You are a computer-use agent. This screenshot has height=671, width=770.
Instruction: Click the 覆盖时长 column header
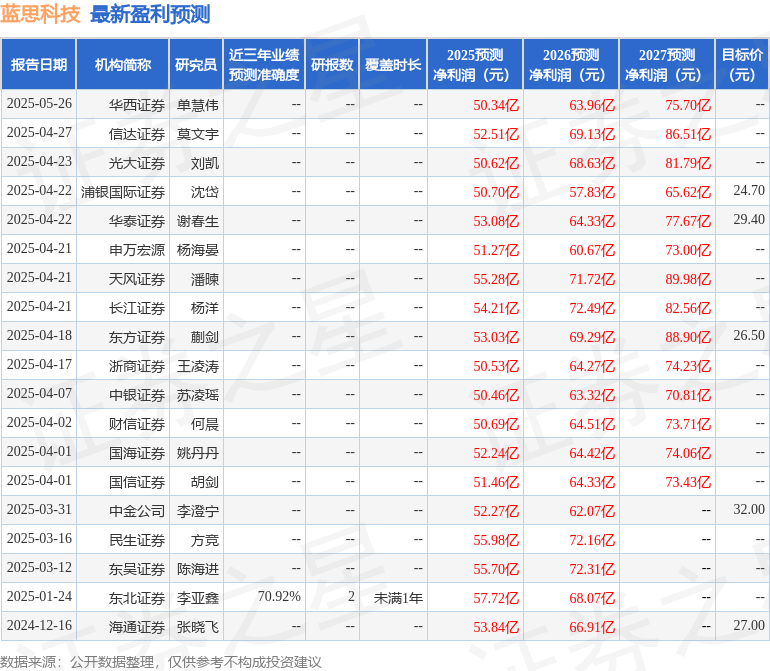click(393, 64)
